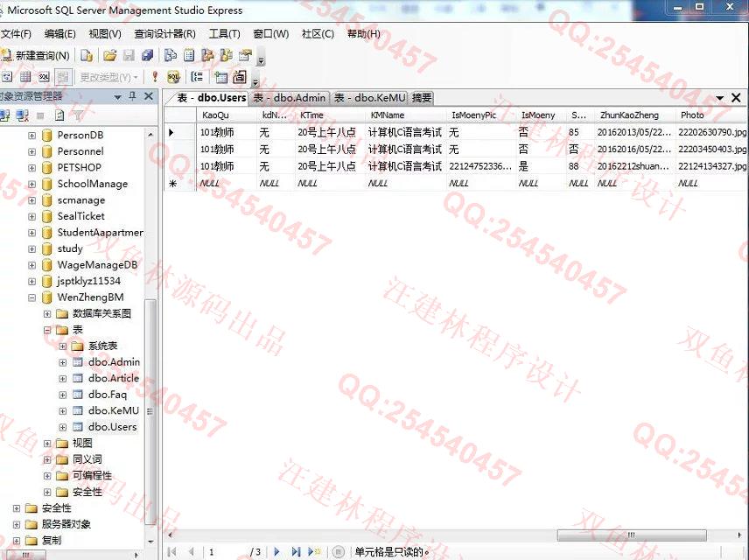Screen dimensions: 749x560
Task: Open the active documents dropdown arrow
Action: [719, 98]
